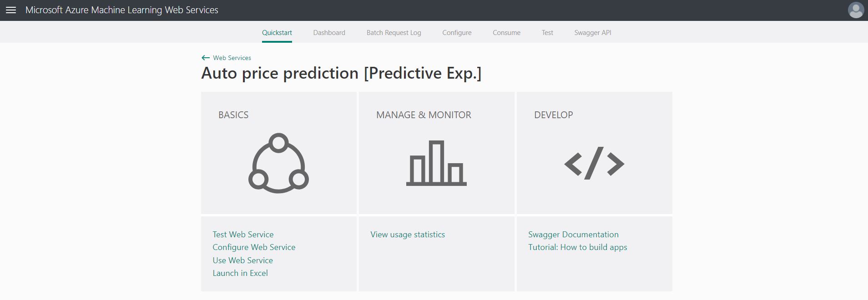The width and height of the screenshot is (868, 300).
Task: Click the Launch in Excel link
Action: pyautogui.click(x=240, y=273)
